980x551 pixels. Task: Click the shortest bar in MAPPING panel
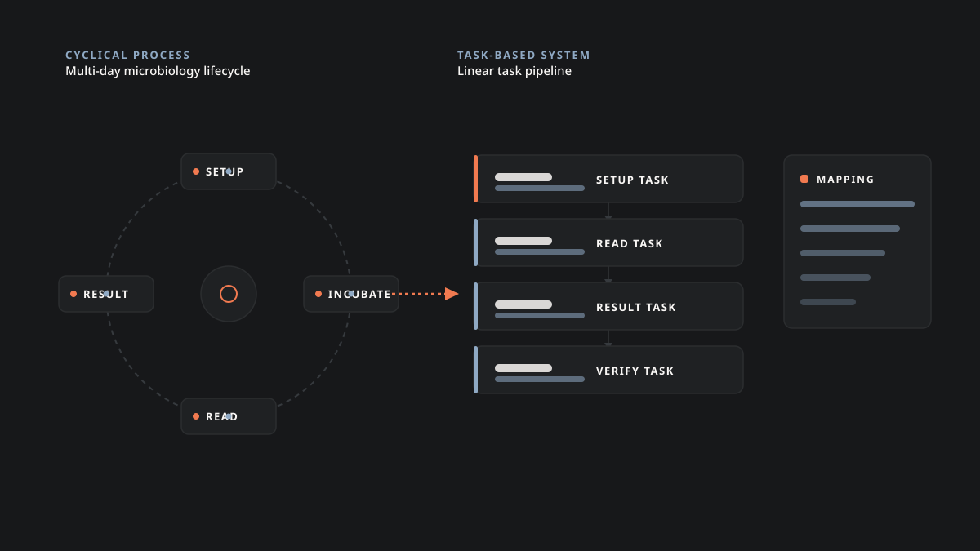(x=828, y=302)
